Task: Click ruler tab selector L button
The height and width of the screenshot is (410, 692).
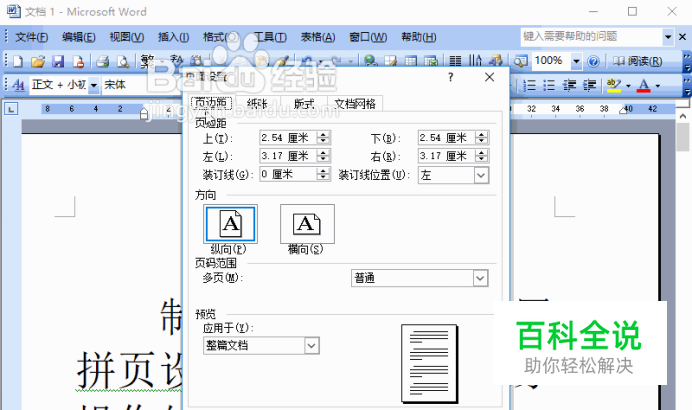Action: (11, 109)
